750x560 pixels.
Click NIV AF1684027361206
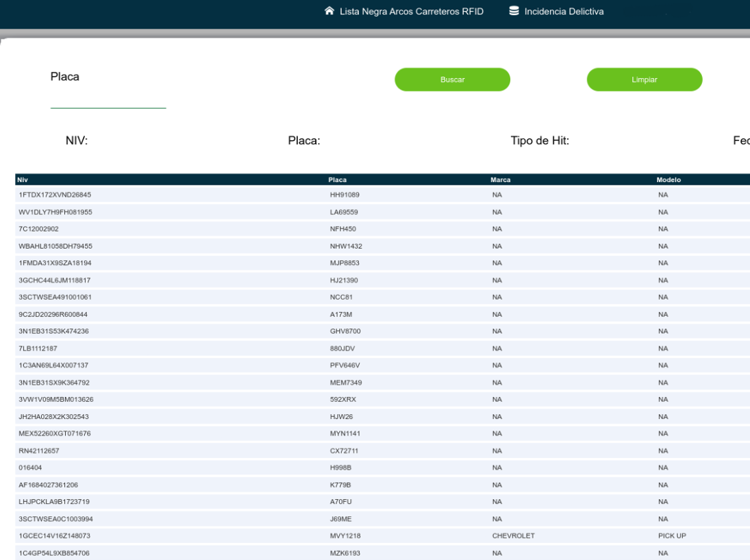coord(49,485)
